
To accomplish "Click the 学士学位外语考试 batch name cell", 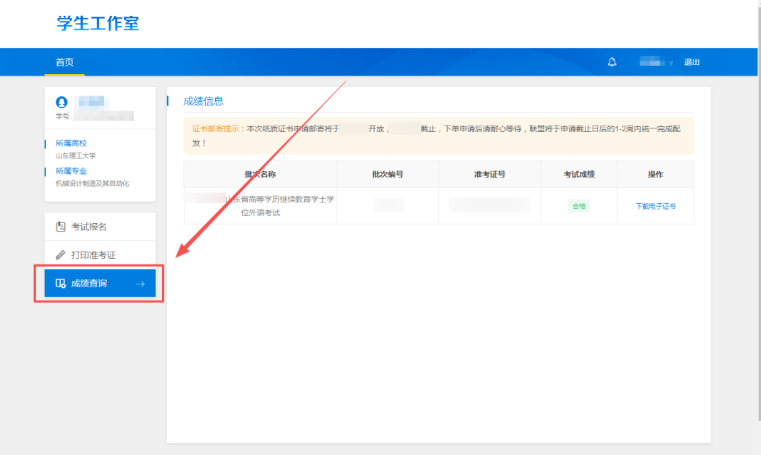I will tap(260, 206).
